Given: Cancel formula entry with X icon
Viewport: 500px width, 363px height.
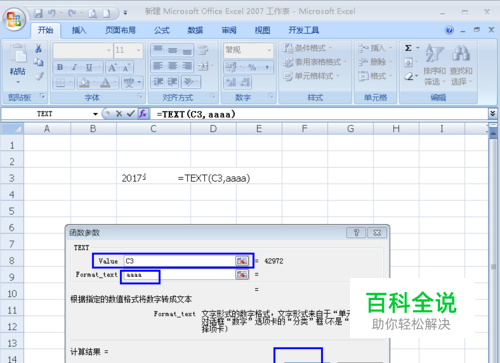Looking at the screenshot, I should 119,114.
